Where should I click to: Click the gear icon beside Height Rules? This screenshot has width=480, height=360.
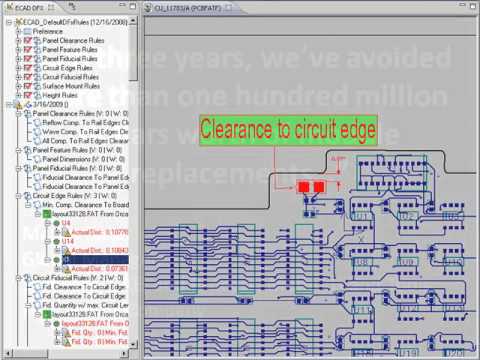point(37,95)
